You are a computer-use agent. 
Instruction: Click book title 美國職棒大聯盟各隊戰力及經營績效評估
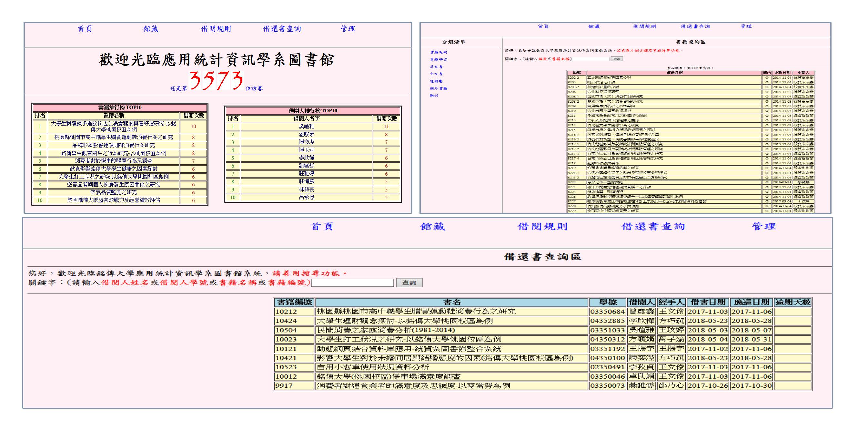(x=114, y=200)
